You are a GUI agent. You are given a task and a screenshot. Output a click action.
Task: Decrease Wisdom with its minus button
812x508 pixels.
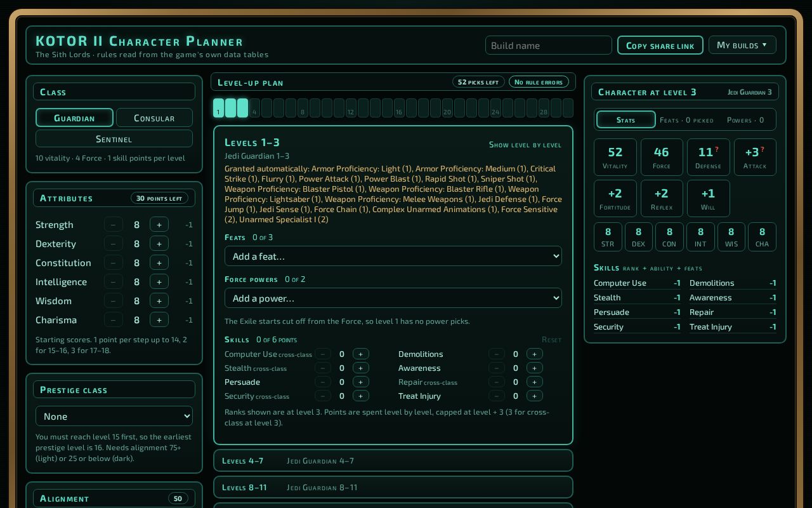click(x=113, y=300)
